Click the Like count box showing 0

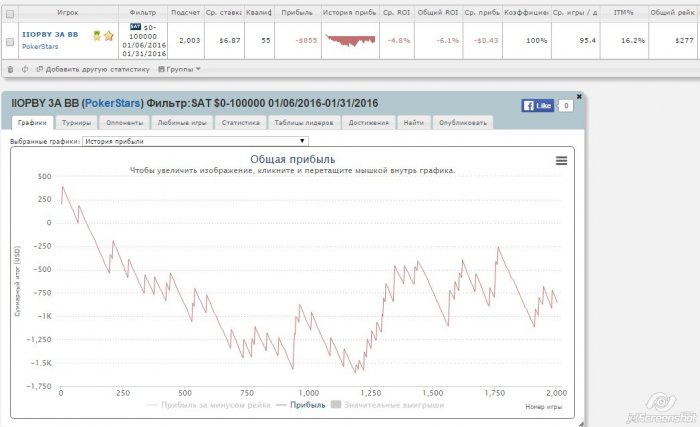point(566,105)
